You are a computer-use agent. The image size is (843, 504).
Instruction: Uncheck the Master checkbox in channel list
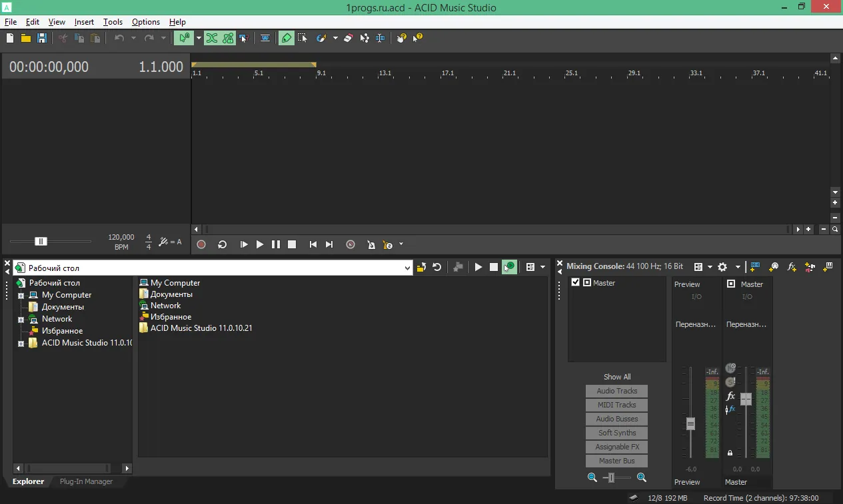(x=576, y=282)
